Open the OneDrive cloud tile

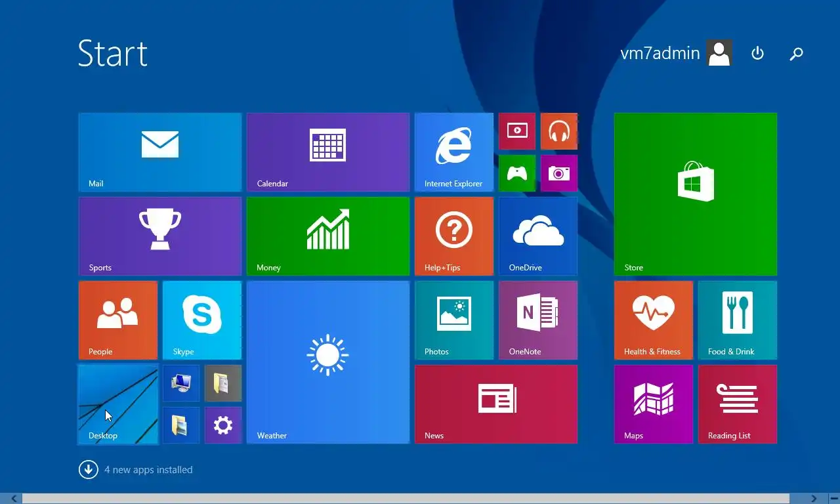click(x=538, y=236)
